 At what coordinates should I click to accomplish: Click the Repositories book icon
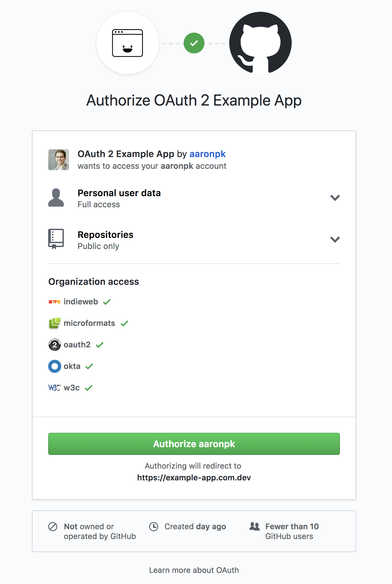pos(56,239)
